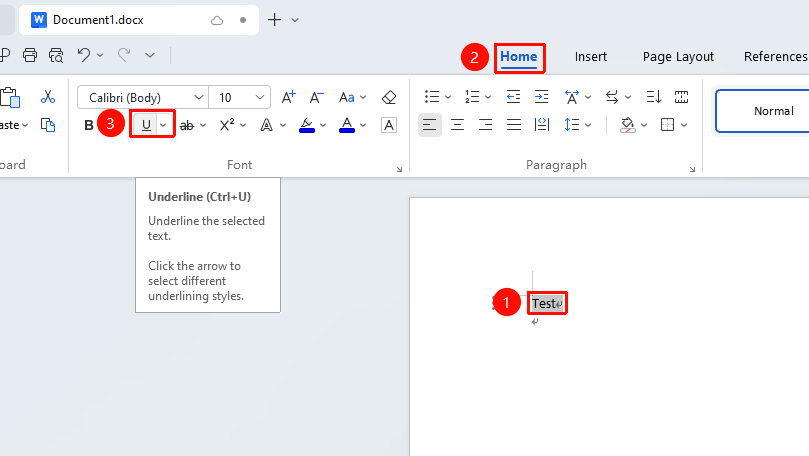Click the new tab plus button
The width and height of the screenshot is (809, 456).
(274, 20)
